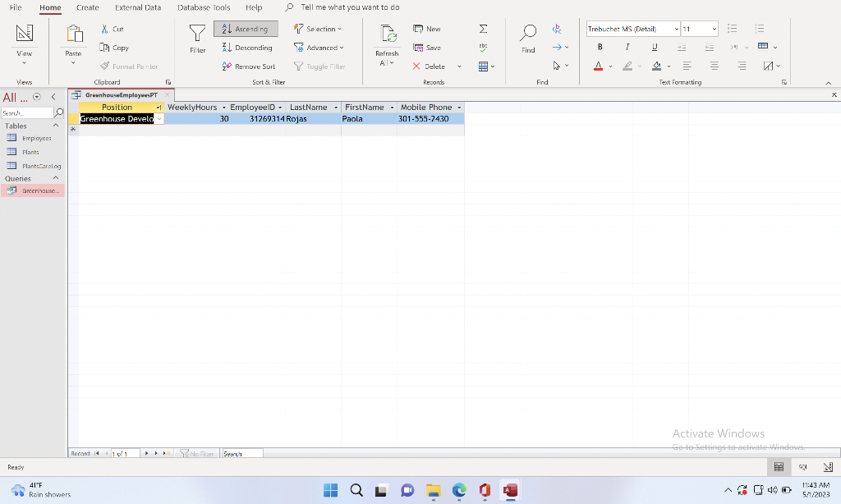Viewport: 841px width, 504px height.
Task: Switch to SQL view in status bar
Action: tap(803, 467)
